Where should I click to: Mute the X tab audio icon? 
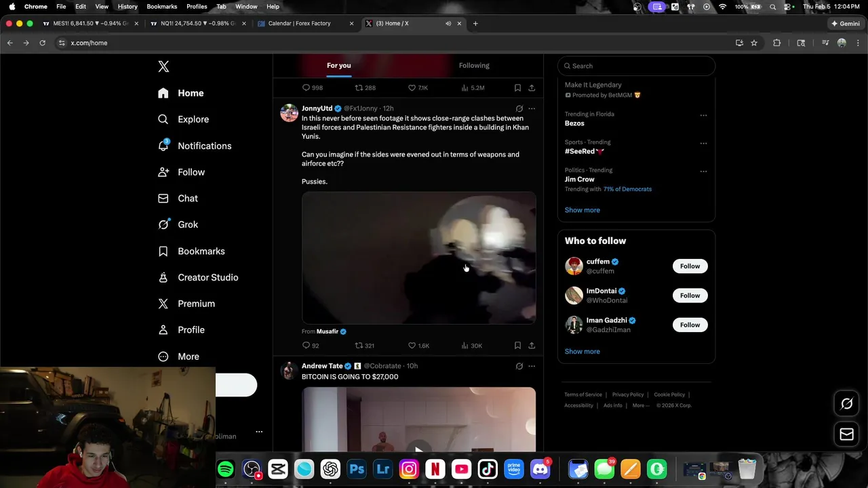[448, 24]
